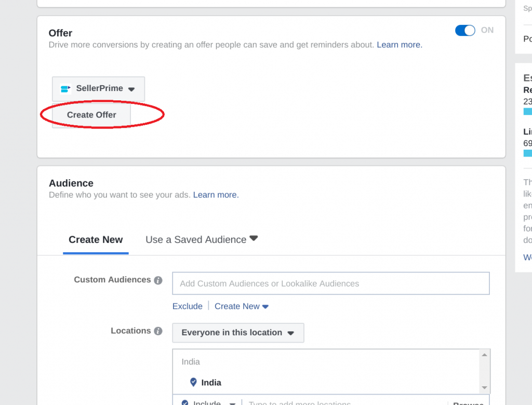Turn off the Offer toggle

click(465, 30)
